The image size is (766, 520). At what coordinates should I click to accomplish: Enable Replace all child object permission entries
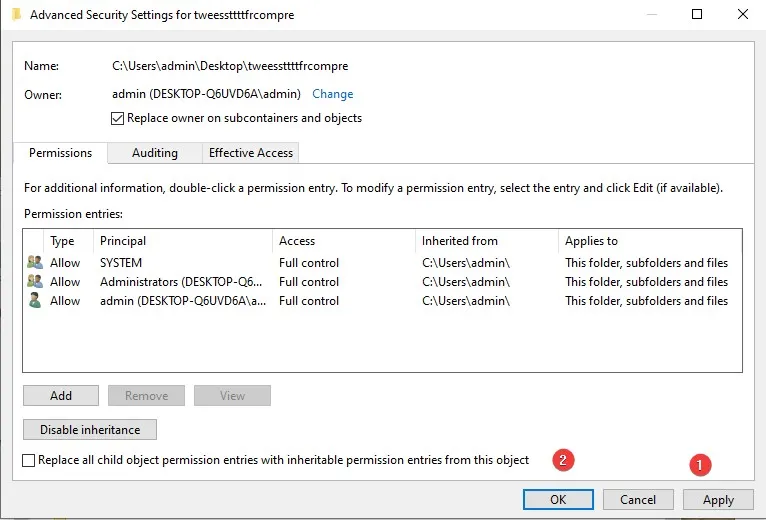pyautogui.click(x=28, y=460)
